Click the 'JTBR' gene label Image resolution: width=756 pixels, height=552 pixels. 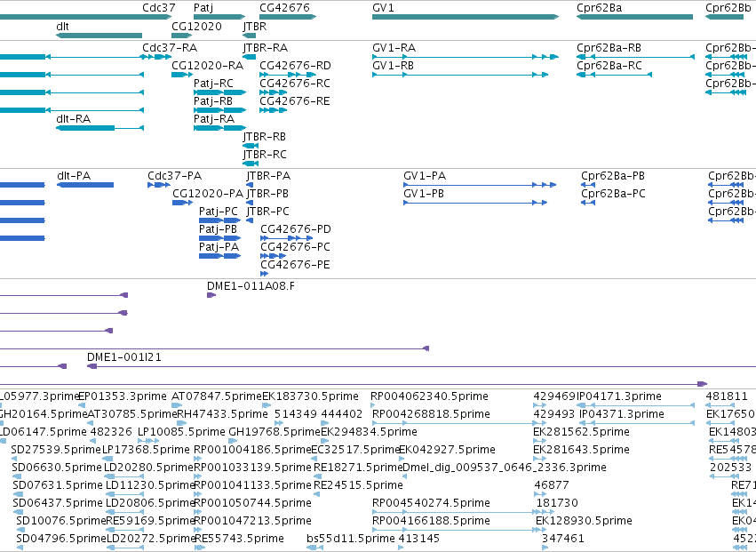[x=255, y=27]
